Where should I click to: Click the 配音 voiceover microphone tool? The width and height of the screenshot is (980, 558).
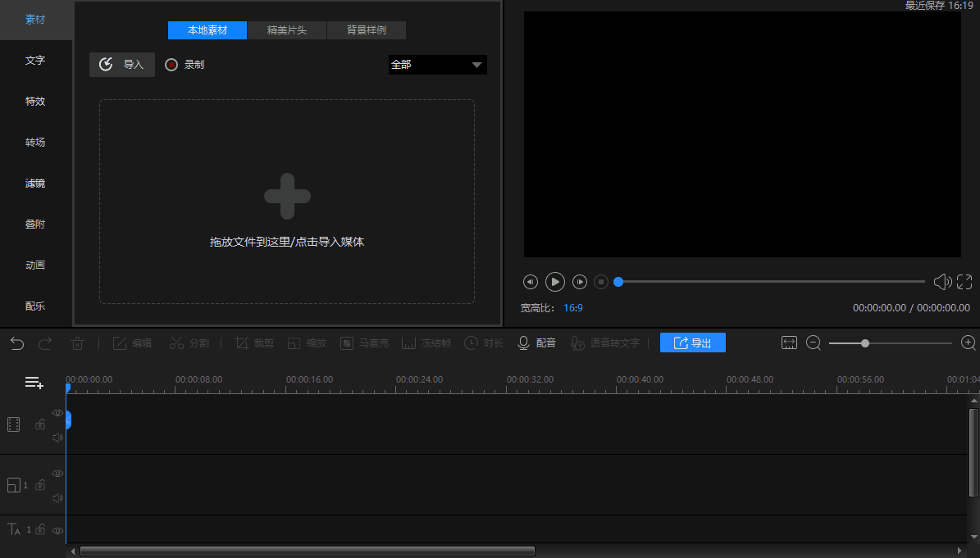pos(537,343)
